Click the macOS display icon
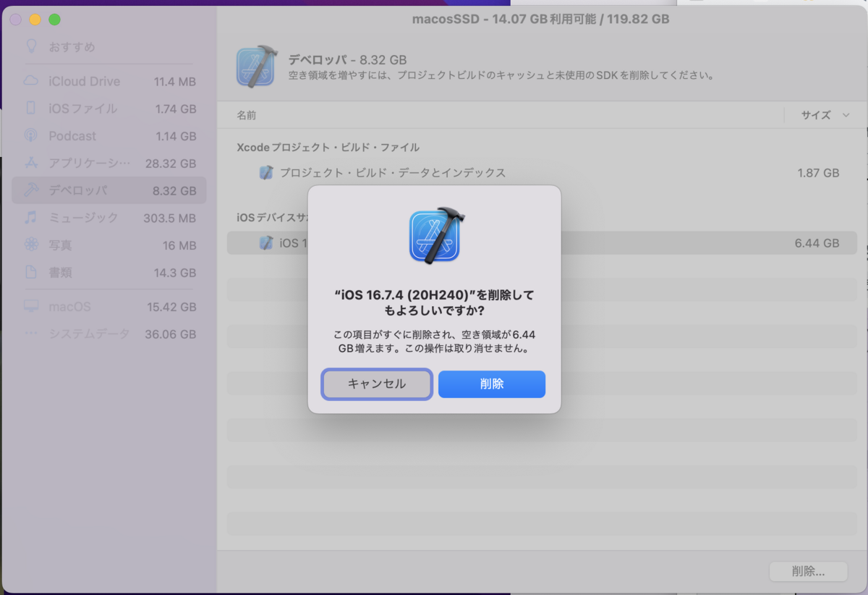This screenshot has width=868, height=595. [x=31, y=306]
